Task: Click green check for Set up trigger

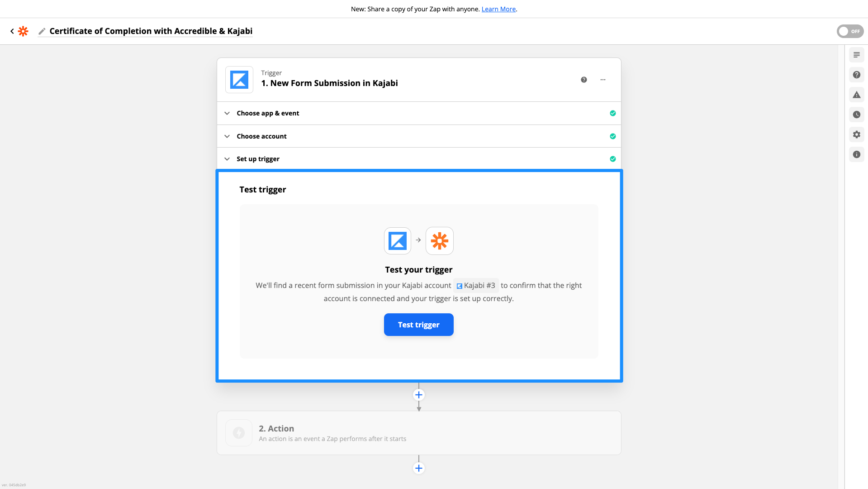Action: point(613,159)
